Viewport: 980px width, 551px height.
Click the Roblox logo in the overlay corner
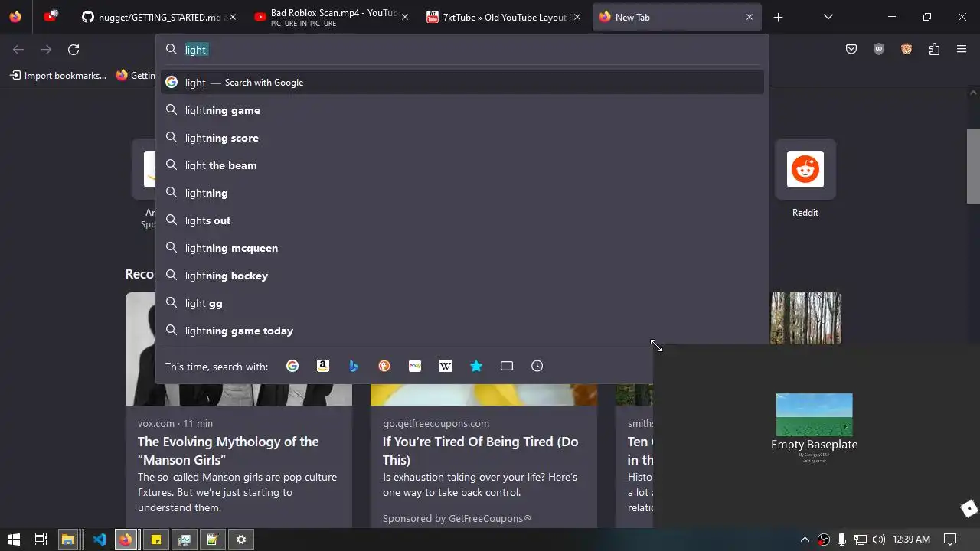pos(969,508)
